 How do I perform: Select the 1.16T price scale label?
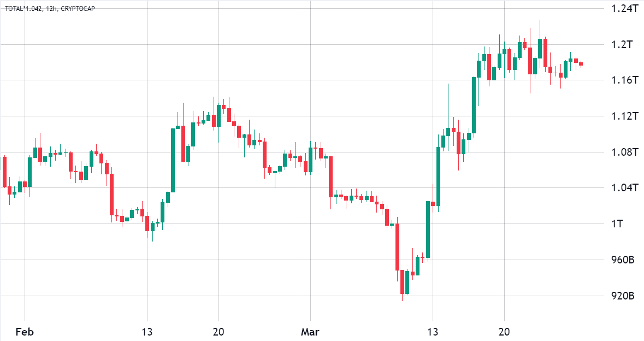pos(624,80)
